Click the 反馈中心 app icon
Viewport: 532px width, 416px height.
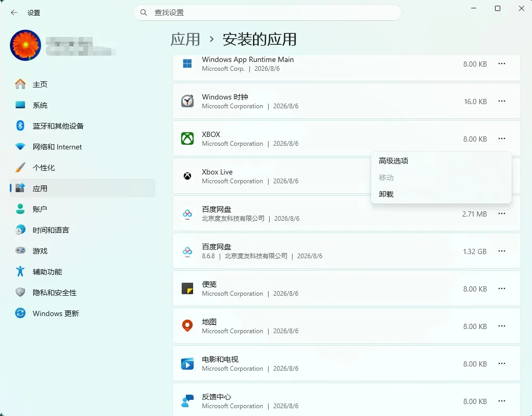click(x=187, y=401)
